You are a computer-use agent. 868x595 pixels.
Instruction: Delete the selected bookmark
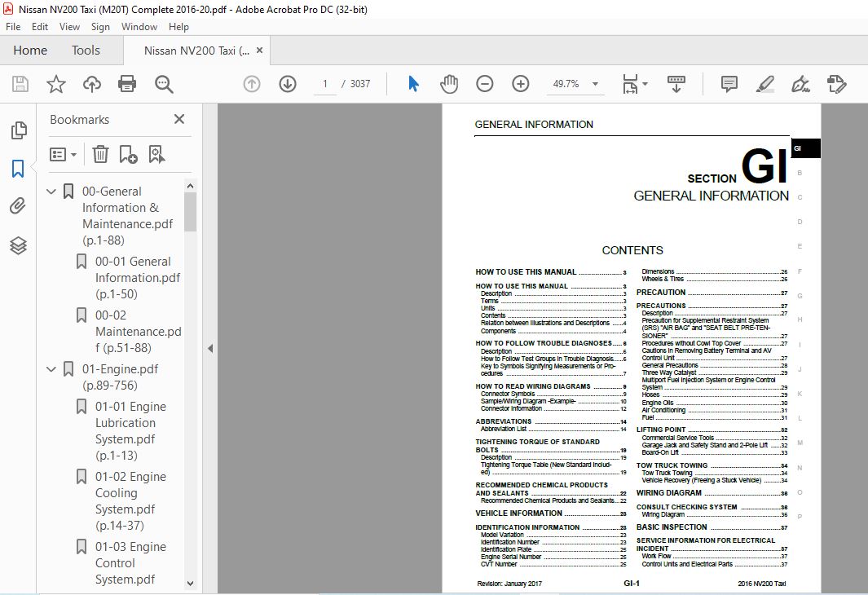[100, 154]
